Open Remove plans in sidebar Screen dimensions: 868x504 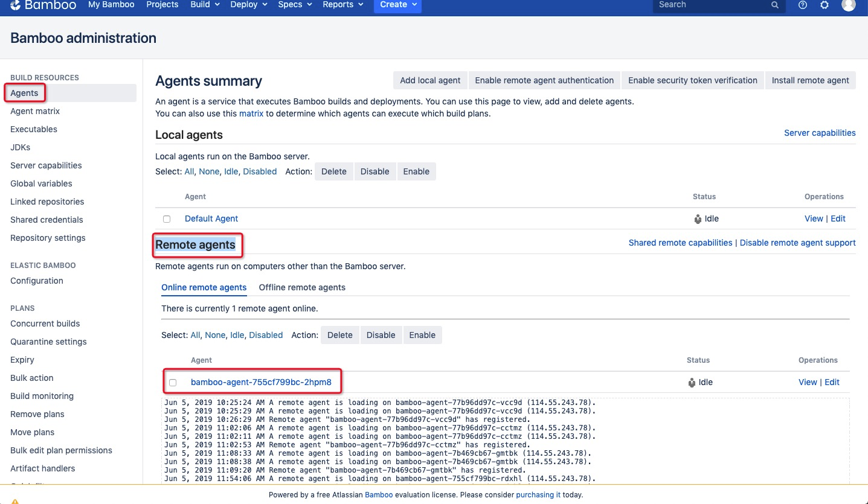pyautogui.click(x=37, y=414)
